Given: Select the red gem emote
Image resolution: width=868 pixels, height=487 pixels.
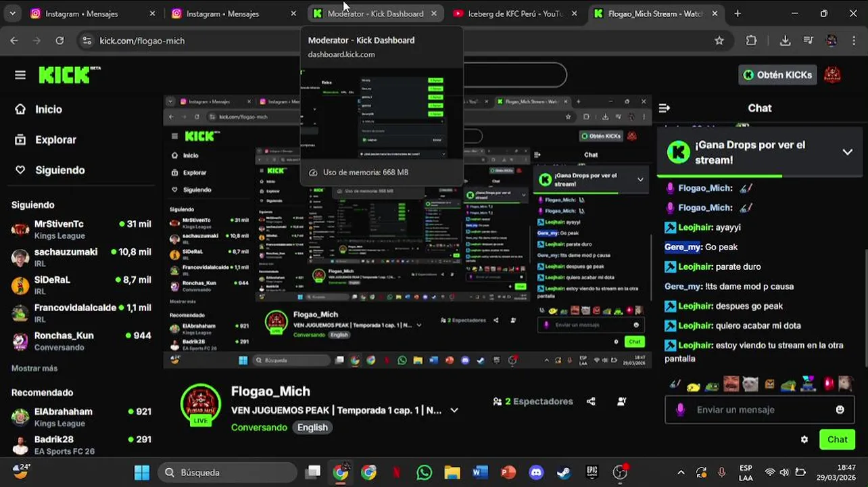Looking at the screenshot, I should (x=828, y=384).
